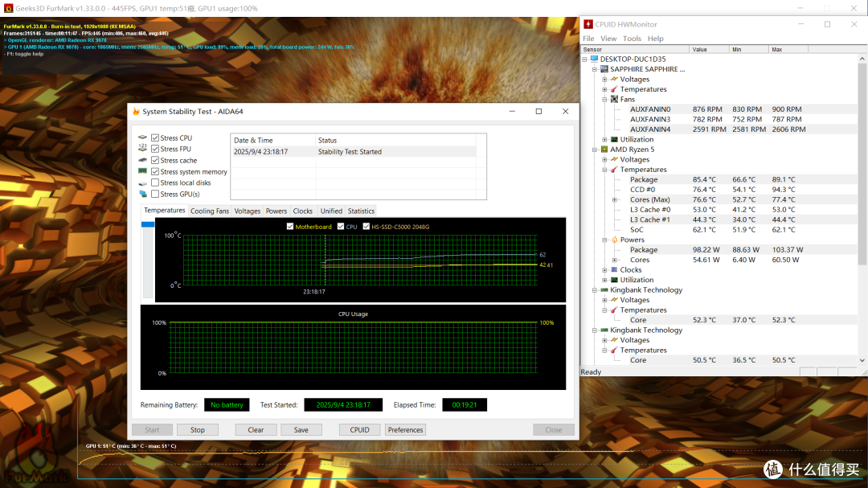Click the Clear button
868x488 pixels.
click(x=256, y=430)
